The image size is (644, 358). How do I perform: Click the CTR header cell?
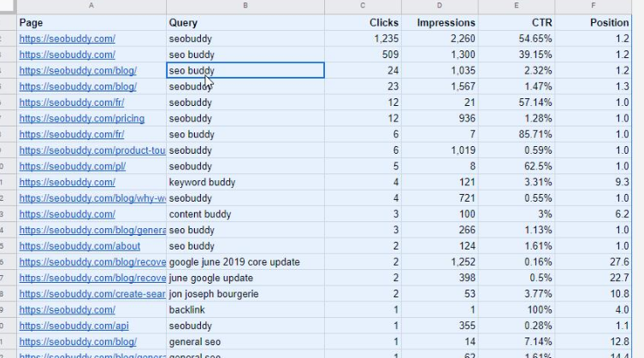click(517, 22)
